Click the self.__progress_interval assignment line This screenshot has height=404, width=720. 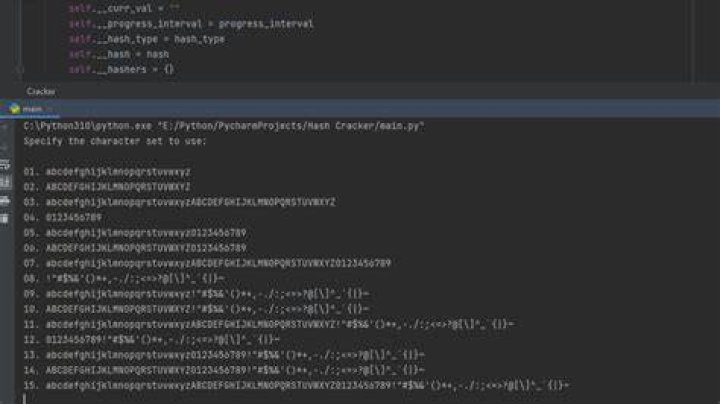pyautogui.click(x=191, y=24)
